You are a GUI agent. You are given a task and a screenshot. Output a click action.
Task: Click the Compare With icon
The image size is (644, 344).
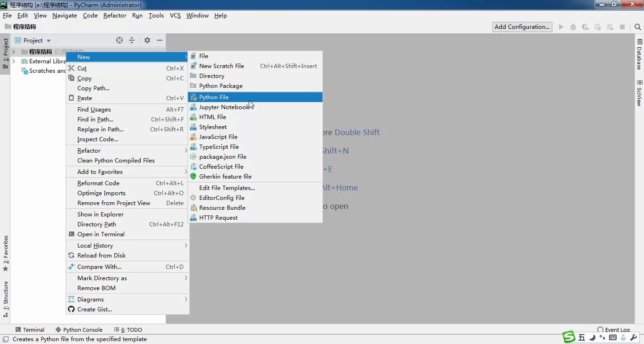coord(71,267)
